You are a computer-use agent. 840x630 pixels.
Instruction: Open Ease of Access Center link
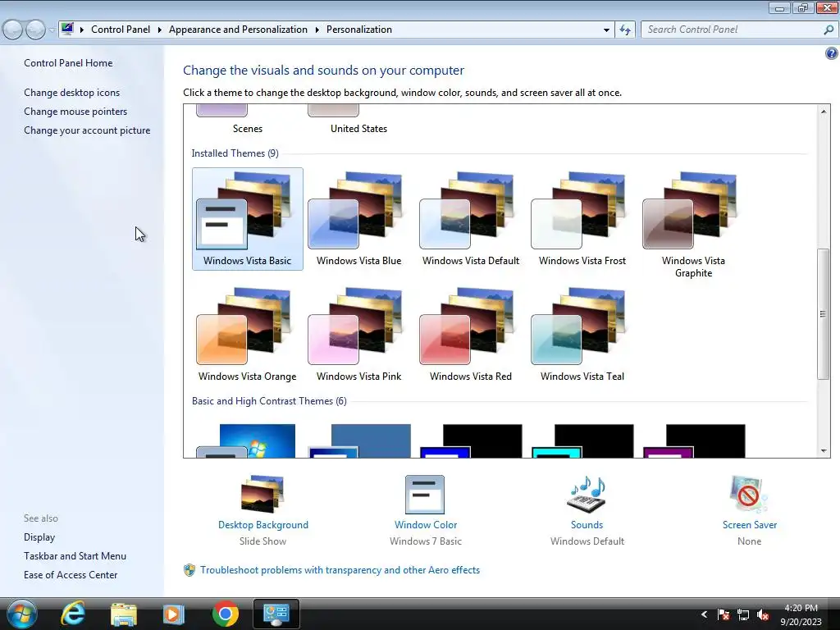[x=71, y=575]
